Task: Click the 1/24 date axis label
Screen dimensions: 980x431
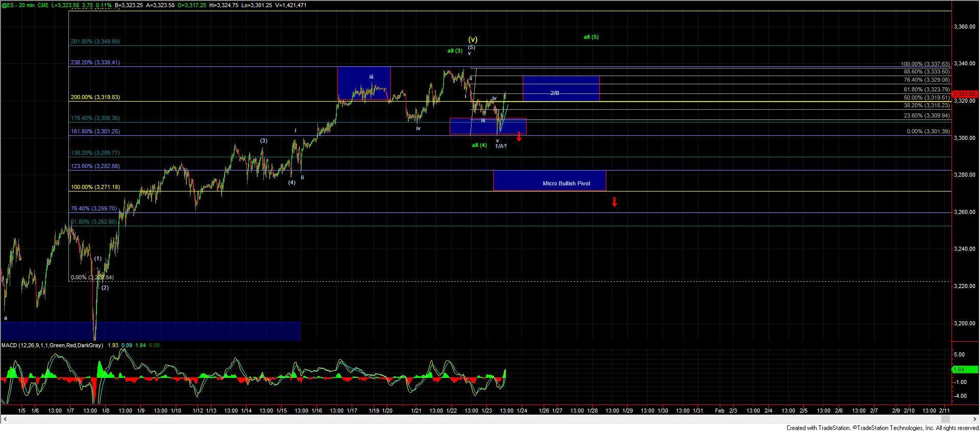Action: [522, 411]
